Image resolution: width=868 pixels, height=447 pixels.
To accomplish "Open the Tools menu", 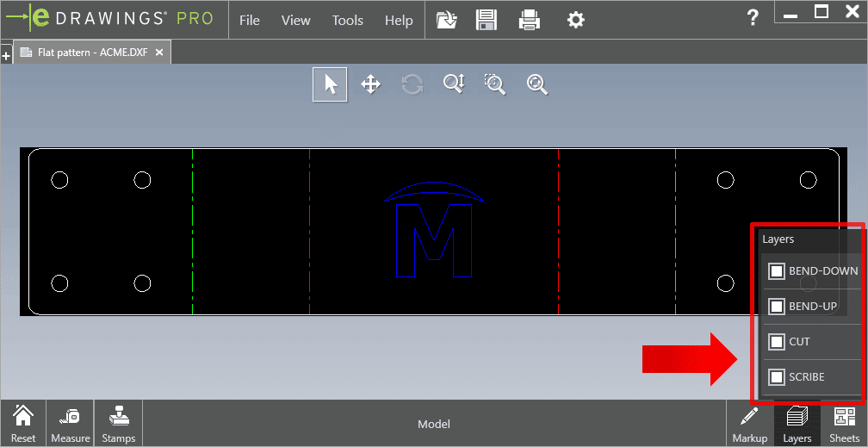I will tap(348, 21).
